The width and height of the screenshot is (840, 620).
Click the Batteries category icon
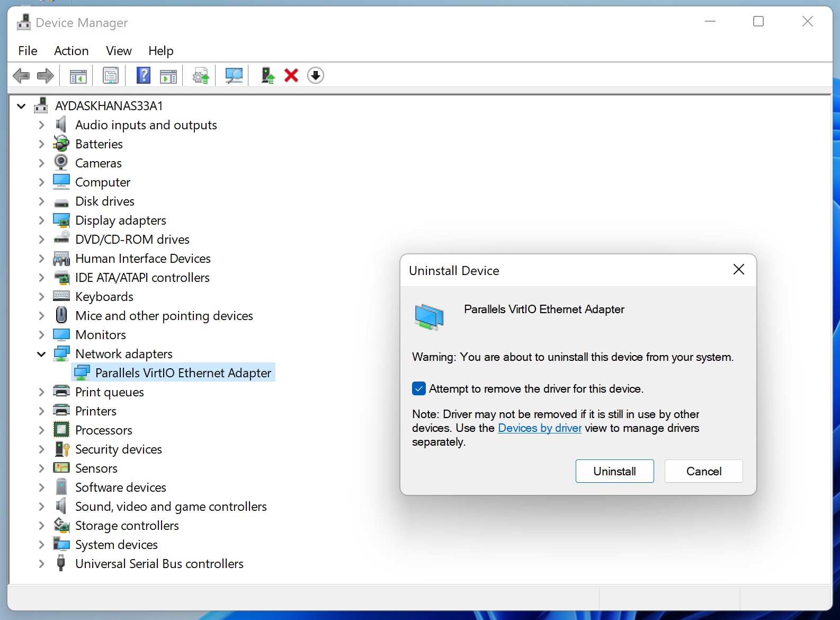tap(61, 144)
